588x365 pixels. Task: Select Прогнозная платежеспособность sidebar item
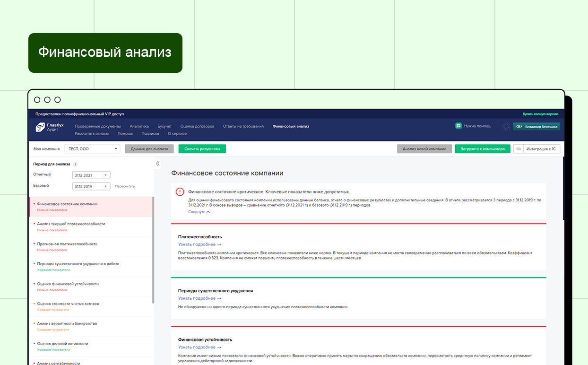(91, 247)
